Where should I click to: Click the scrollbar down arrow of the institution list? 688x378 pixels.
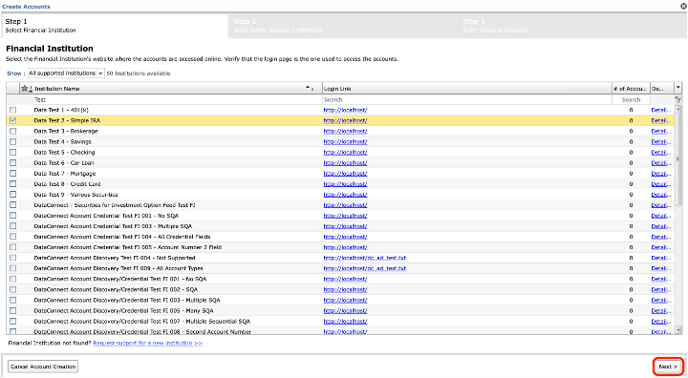(678, 330)
